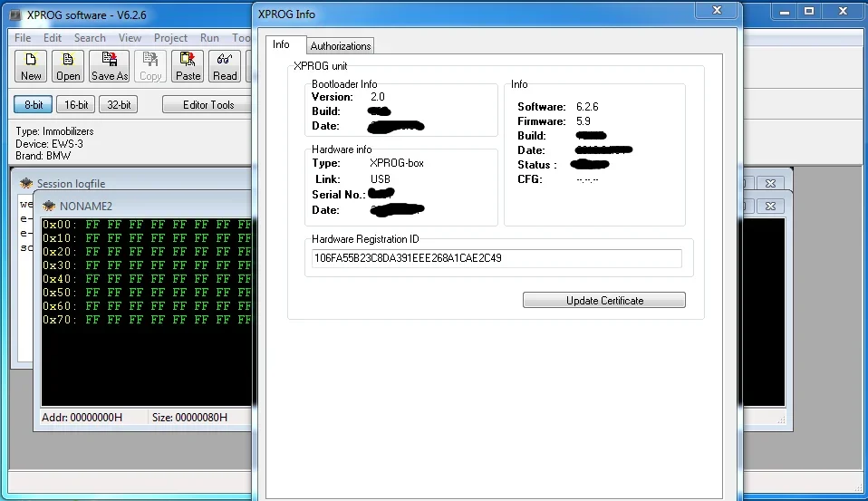Click the Paste toolbar icon
The height and width of the screenshot is (501, 868).
click(188, 66)
